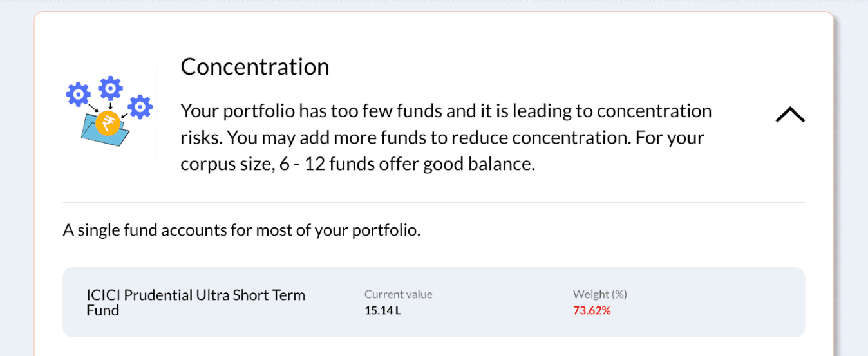This screenshot has width=868, height=356.
Task: Click the concentration risks description paragraph
Action: point(446,138)
